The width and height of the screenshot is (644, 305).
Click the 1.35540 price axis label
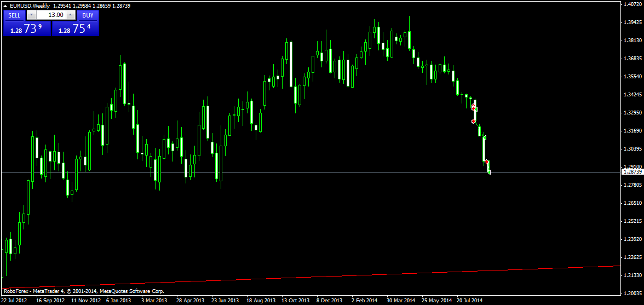point(633,76)
